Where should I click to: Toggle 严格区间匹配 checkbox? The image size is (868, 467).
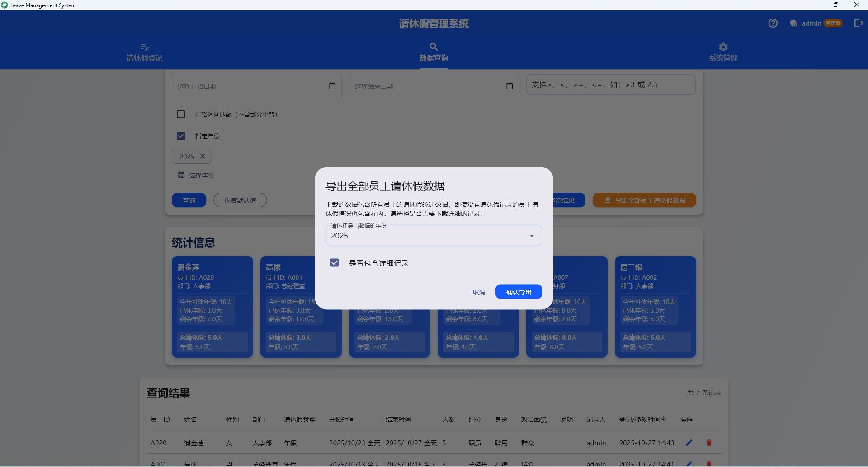pyautogui.click(x=181, y=114)
